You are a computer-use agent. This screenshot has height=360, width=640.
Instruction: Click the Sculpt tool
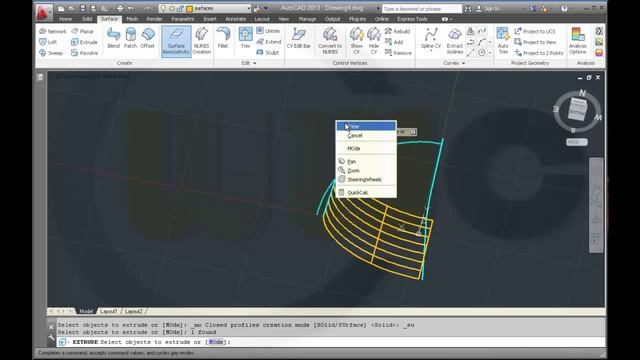(268, 53)
